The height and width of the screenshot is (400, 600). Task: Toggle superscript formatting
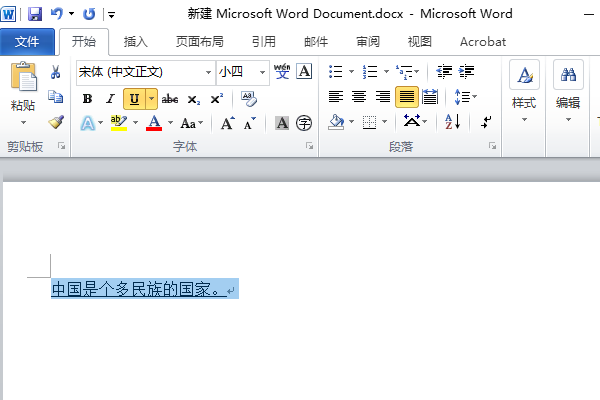coord(217,99)
